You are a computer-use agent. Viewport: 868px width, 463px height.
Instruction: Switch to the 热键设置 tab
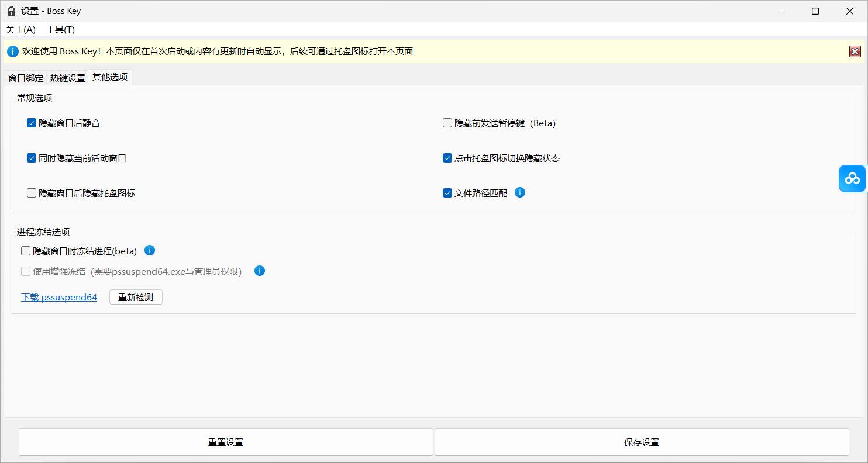pos(67,78)
